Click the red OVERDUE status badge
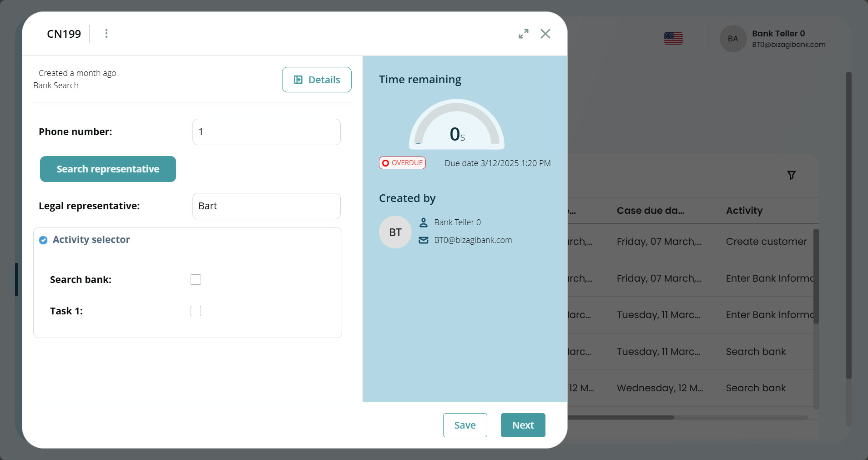Image resolution: width=868 pixels, height=460 pixels. (402, 162)
